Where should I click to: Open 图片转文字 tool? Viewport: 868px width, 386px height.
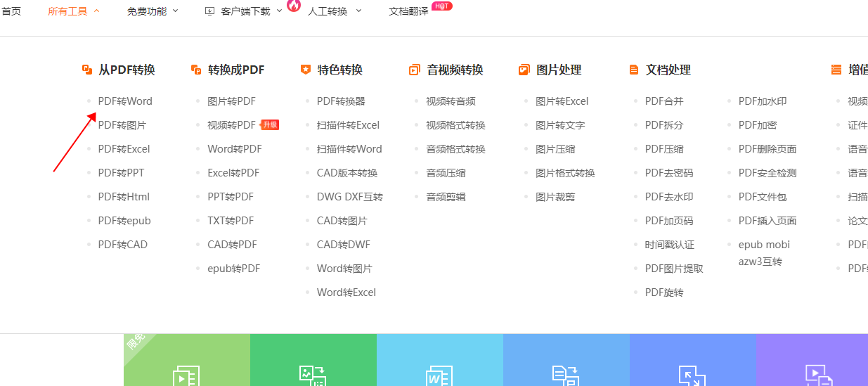click(x=561, y=125)
